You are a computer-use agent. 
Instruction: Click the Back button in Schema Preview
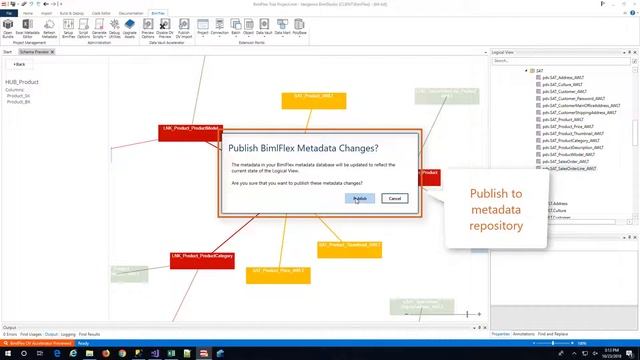click(19, 64)
